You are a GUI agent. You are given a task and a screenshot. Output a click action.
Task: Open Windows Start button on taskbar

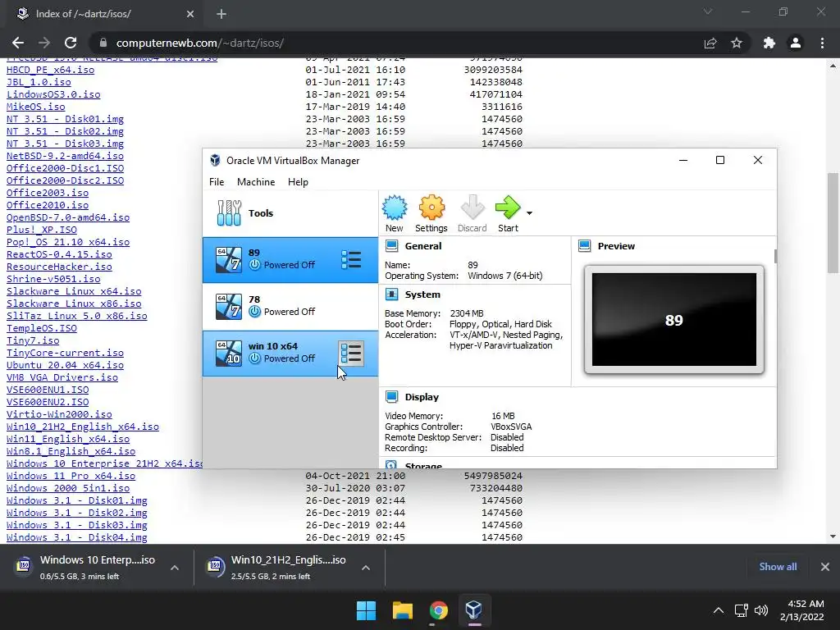pyautogui.click(x=367, y=610)
